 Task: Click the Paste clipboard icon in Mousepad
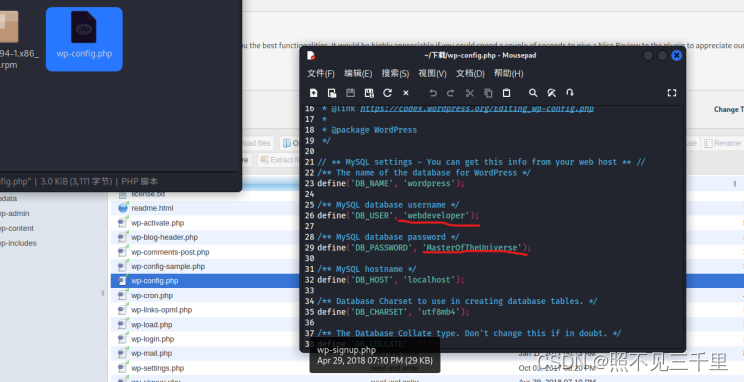[x=506, y=93]
